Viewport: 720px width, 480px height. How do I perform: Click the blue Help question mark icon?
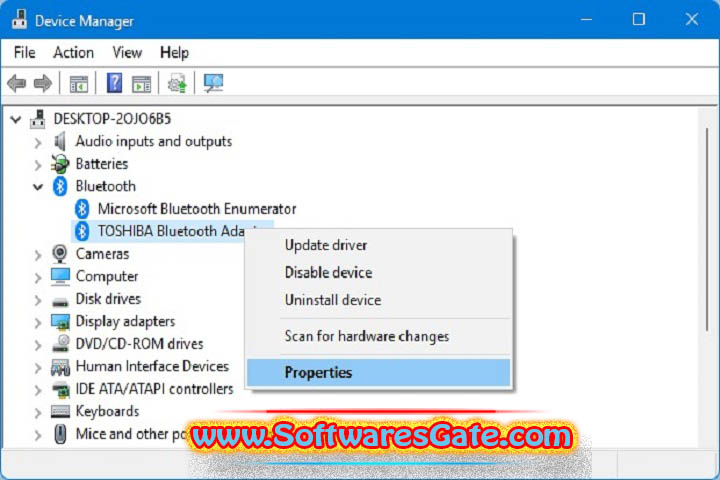click(114, 83)
